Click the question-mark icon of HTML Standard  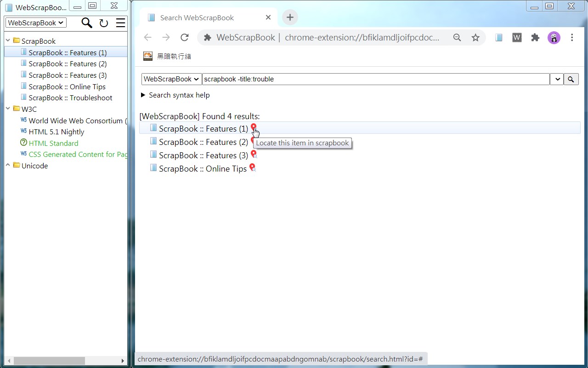pyautogui.click(x=24, y=143)
